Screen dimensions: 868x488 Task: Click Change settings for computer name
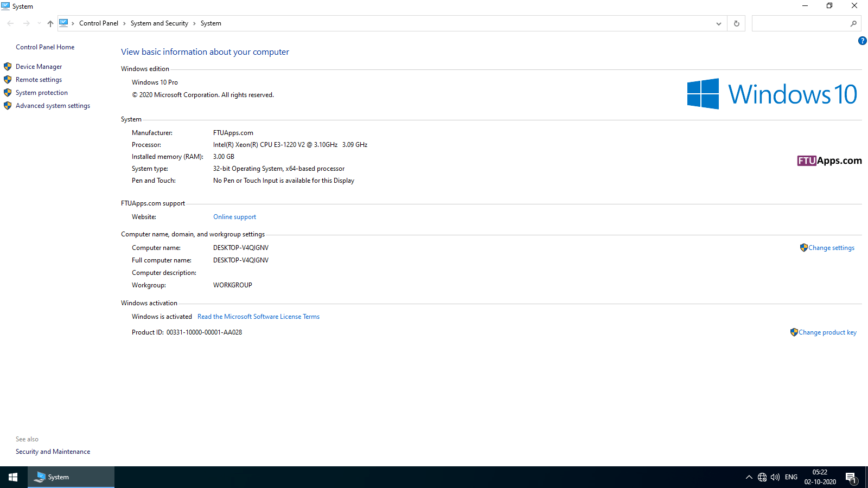coord(832,248)
